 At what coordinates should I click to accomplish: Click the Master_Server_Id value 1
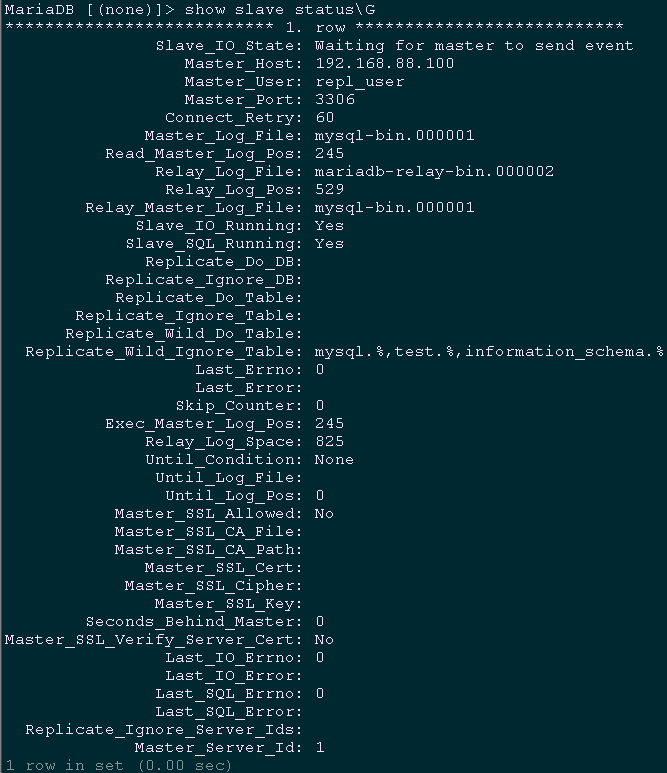[x=319, y=747]
